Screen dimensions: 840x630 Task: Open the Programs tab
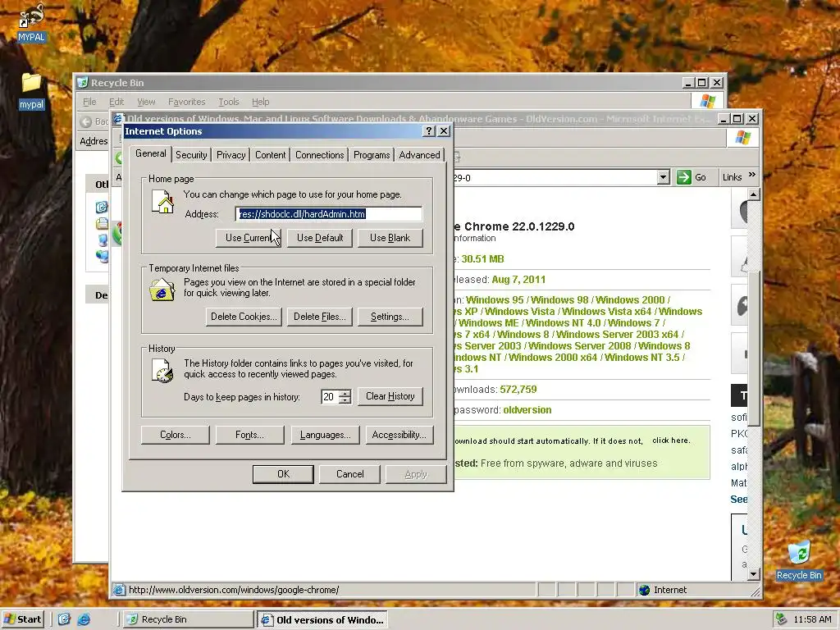(x=372, y=155)
